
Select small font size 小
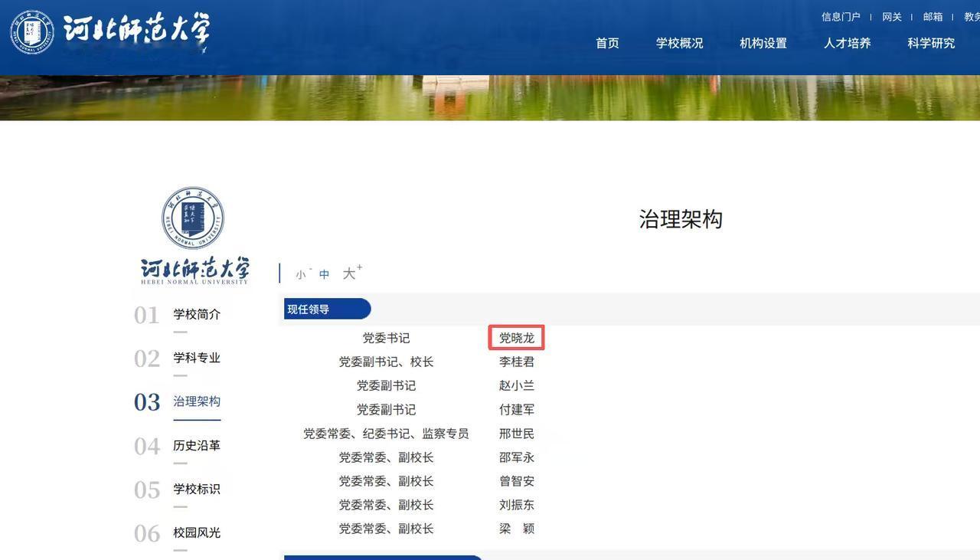click(x=301, y=274)
